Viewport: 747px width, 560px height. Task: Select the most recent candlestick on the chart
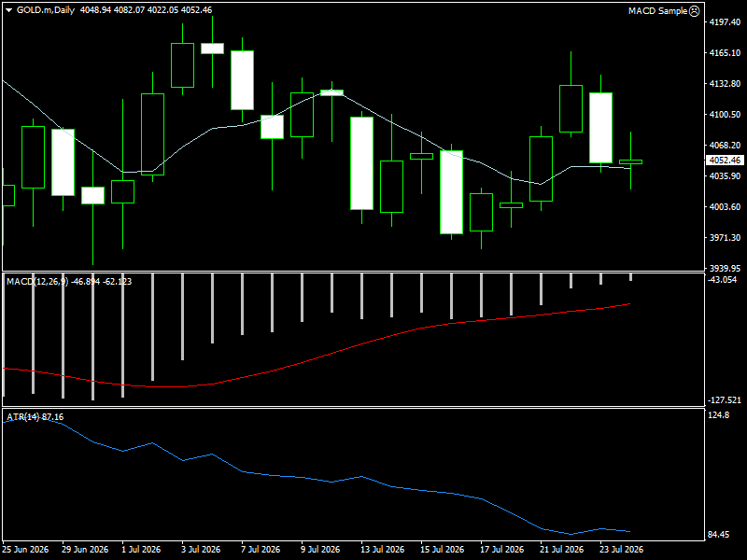(631, 161)
